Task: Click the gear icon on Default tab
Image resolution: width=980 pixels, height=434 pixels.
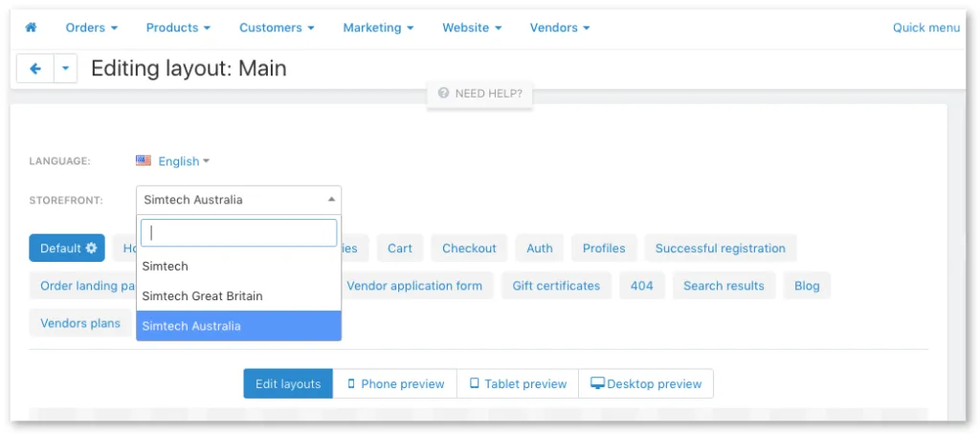Action: click(92, 248)
